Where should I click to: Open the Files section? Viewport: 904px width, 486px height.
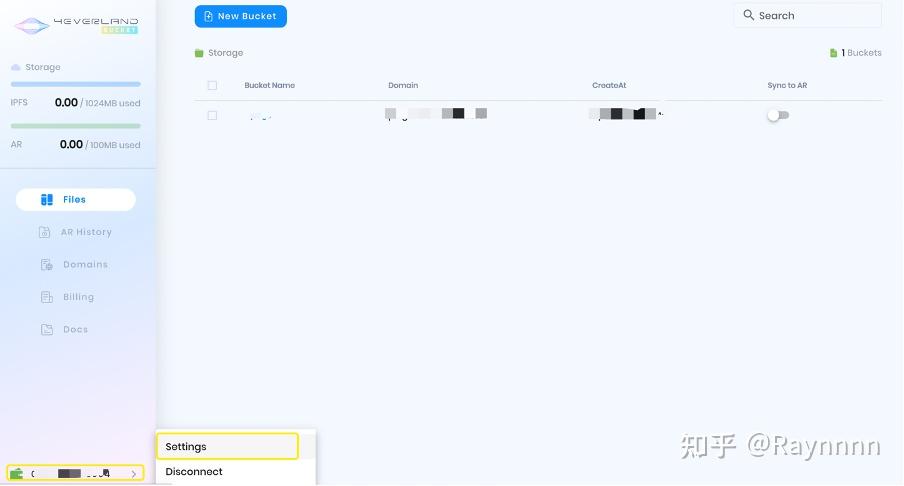pyautogui.click(x=76, y=199)
